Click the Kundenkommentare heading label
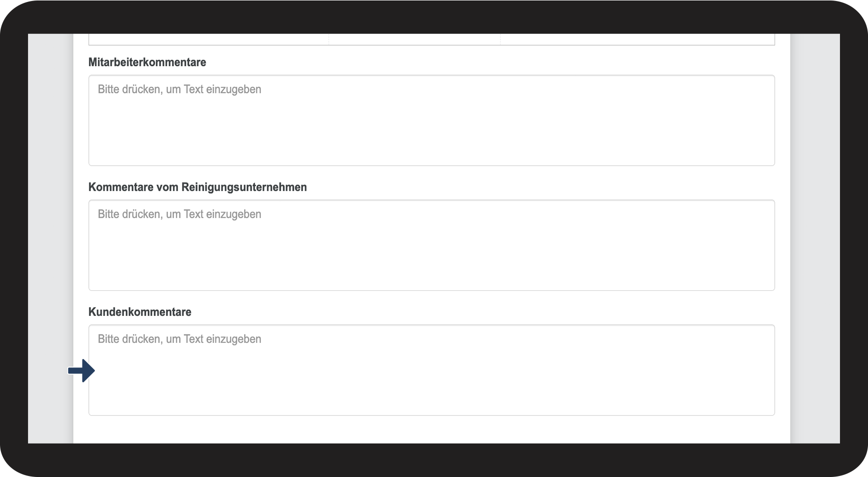 (140, 312)
